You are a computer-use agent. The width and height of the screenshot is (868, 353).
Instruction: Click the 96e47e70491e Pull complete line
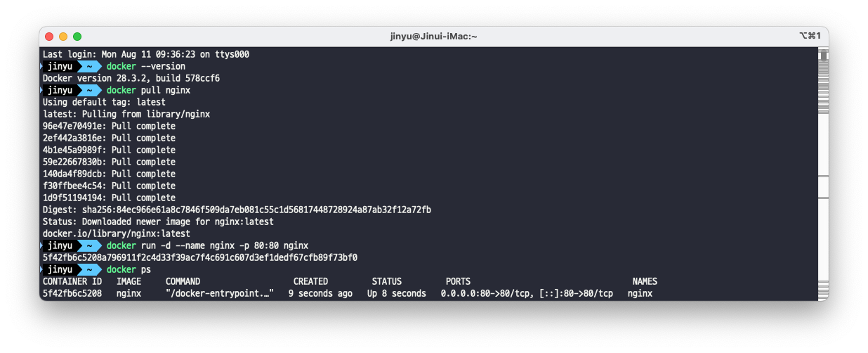[x=109, y=126]
